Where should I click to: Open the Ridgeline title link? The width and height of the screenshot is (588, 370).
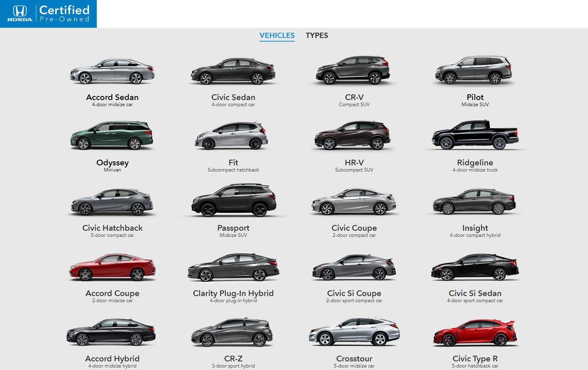475,163
